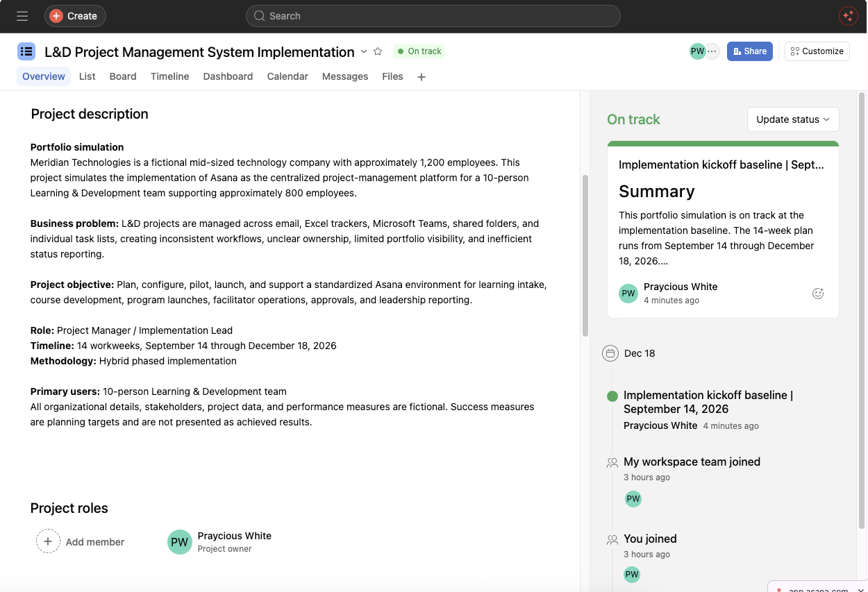Click the Summary heading in status card
Screen dimensions: 868x592
[x=657, y=191]
